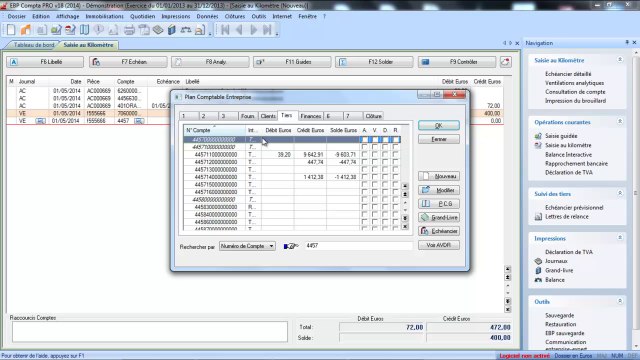Click lookup icon next to compte 4457
This screenshot has height=360, width=640.
point(139,121)
